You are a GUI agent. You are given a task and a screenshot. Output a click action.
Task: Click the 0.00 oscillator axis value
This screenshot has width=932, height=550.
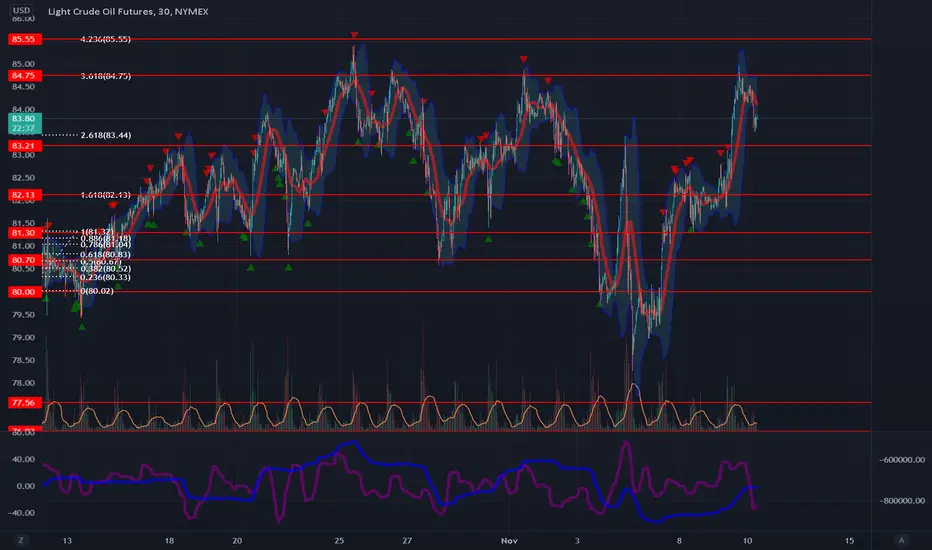point(26,486)
